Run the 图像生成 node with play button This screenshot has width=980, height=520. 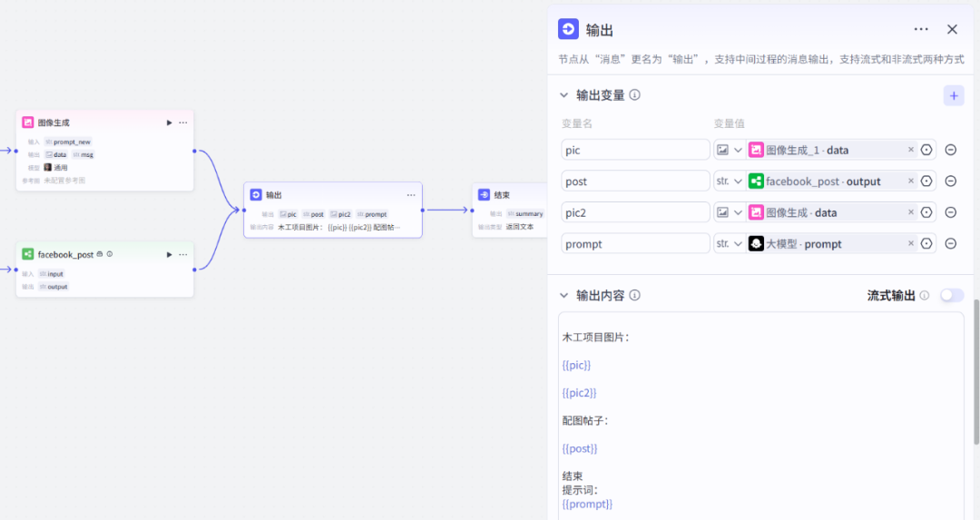[169, 123]
